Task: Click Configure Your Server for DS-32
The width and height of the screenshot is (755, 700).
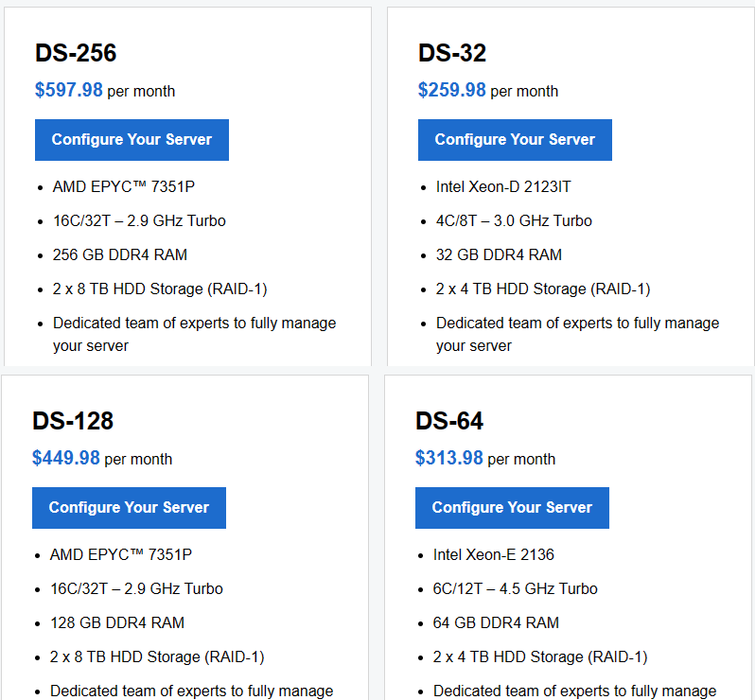Action: coord(515,140)
